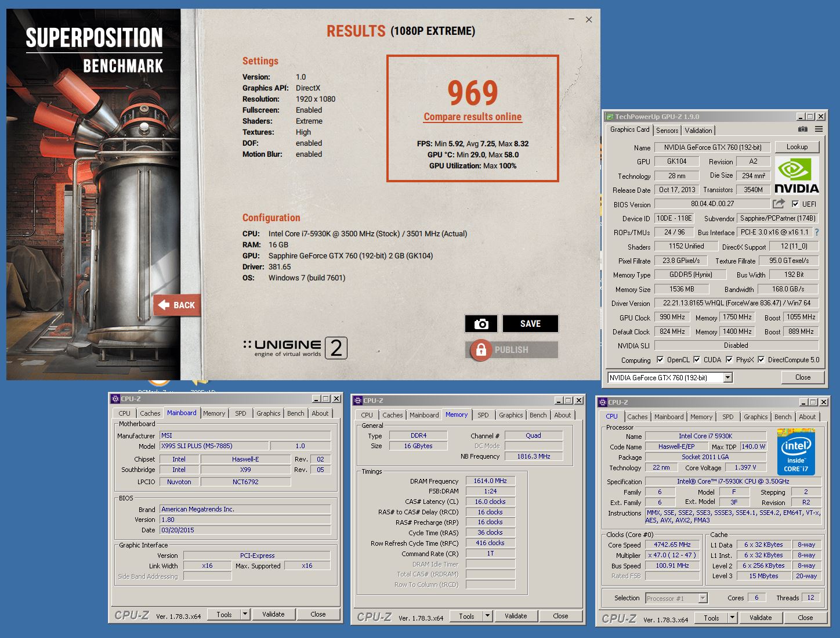Screen dimensions: 840x638
Task: Click the Bus Interface question mark icon
Action: pyautogui.click(x=817, y=232)
